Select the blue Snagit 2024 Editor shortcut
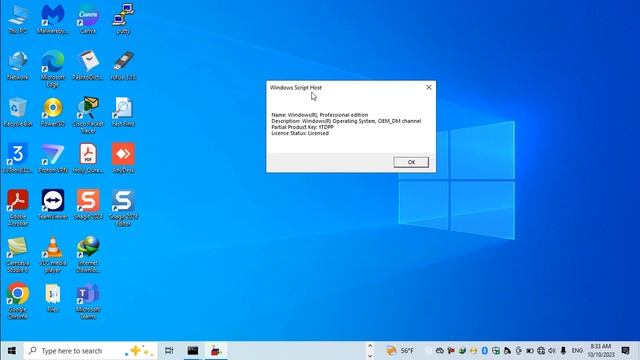 [x=123, y=208]
